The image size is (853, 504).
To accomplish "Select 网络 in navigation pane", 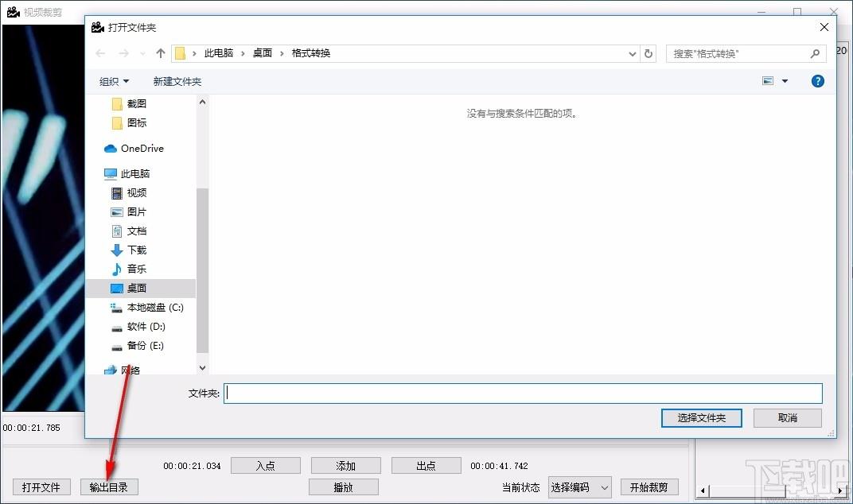I will coord(130,370).
